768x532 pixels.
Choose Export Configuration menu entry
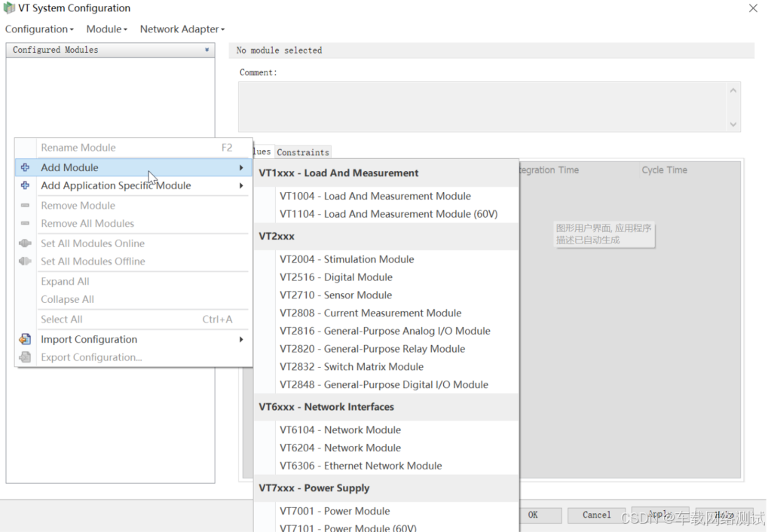[133, 357]
